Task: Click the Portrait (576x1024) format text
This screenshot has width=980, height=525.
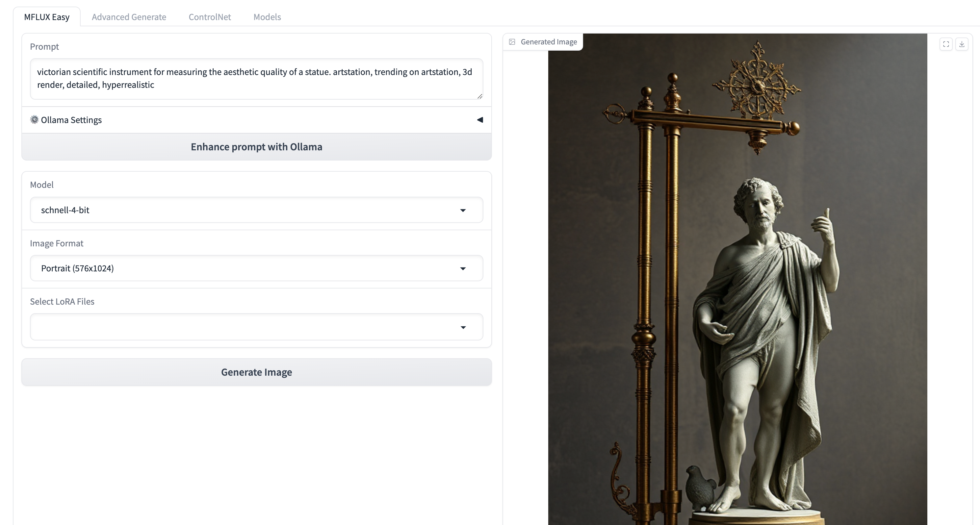Action: [78, 268]
